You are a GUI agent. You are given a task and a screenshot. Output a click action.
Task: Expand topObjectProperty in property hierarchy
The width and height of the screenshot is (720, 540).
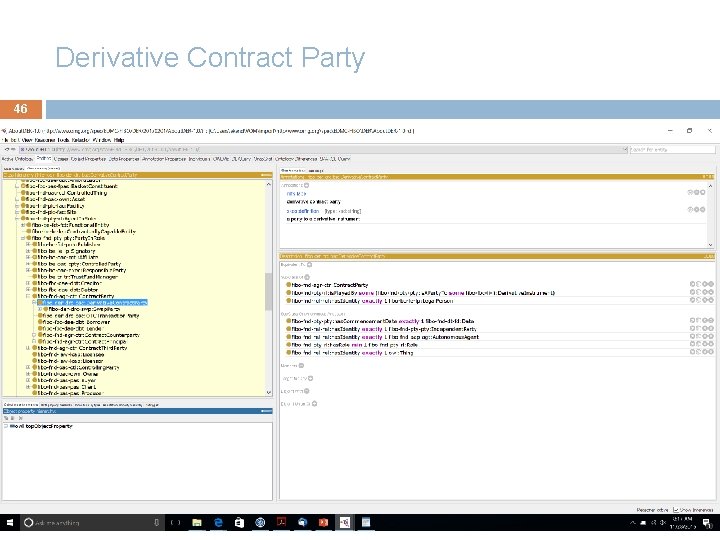click(x=6, y=427)
